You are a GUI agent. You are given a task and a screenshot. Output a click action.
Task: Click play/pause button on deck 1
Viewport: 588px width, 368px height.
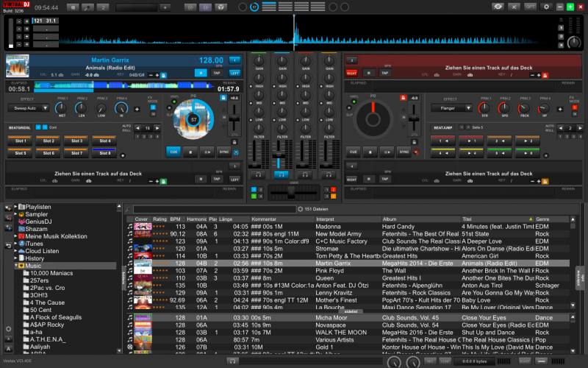pyautogui.click(x=207, y=152)
